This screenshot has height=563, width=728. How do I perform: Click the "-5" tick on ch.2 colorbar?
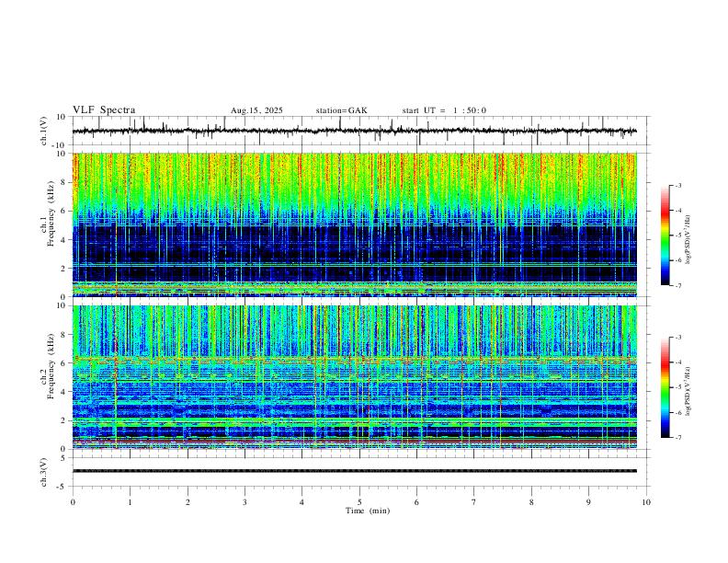677,387
